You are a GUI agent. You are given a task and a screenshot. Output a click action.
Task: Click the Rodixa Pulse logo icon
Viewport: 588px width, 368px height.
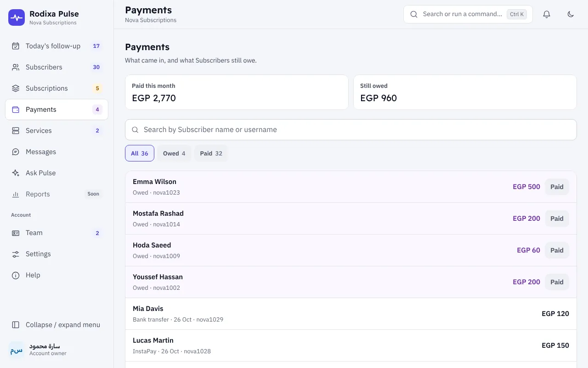tap(17, 17)
